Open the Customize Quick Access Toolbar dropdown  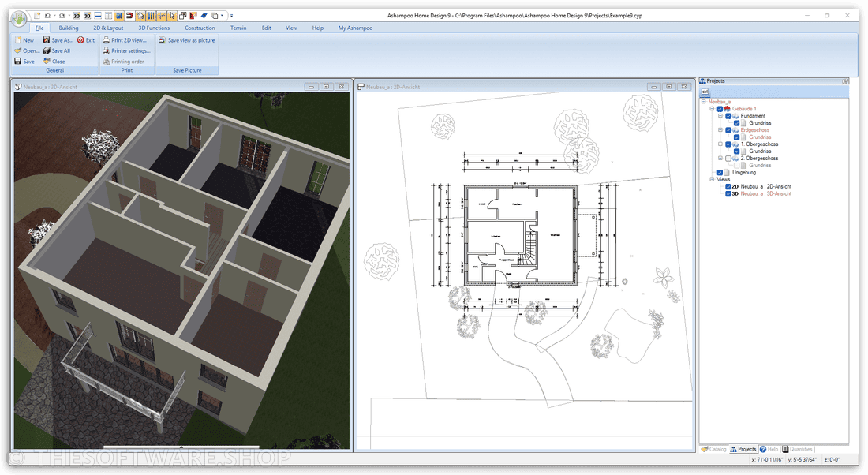231,16
